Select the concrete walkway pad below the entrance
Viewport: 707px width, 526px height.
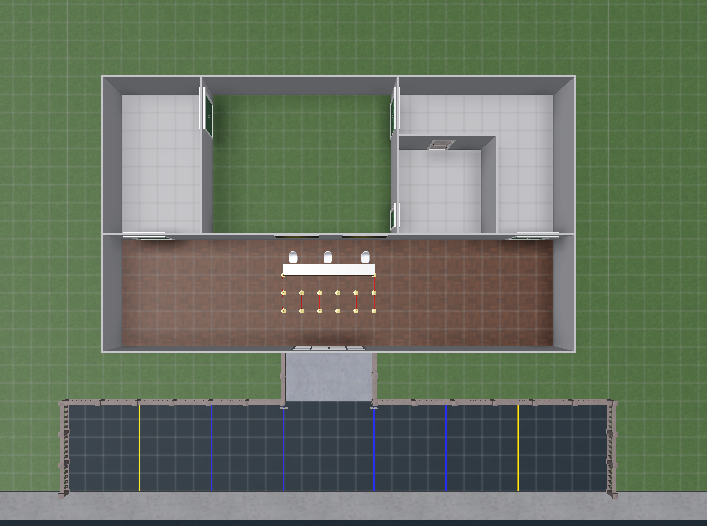pos(329,377)
